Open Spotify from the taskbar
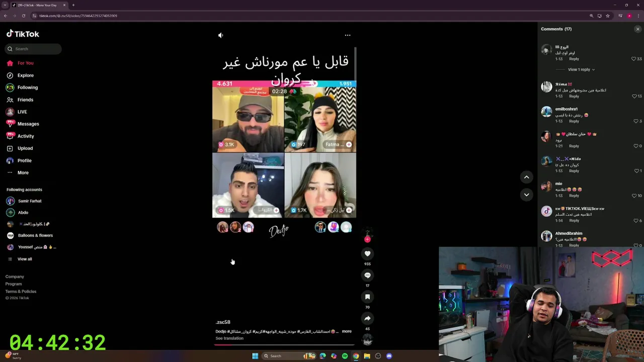This screenshot has width=644, height=362. (345, 356)
